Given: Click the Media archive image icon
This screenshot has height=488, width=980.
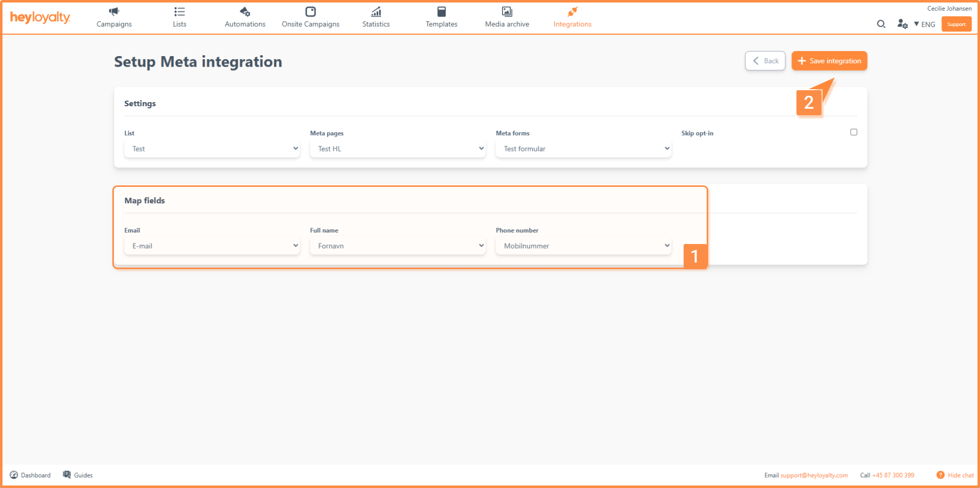Looking at the screenshot, I should [x=507, y=12].
